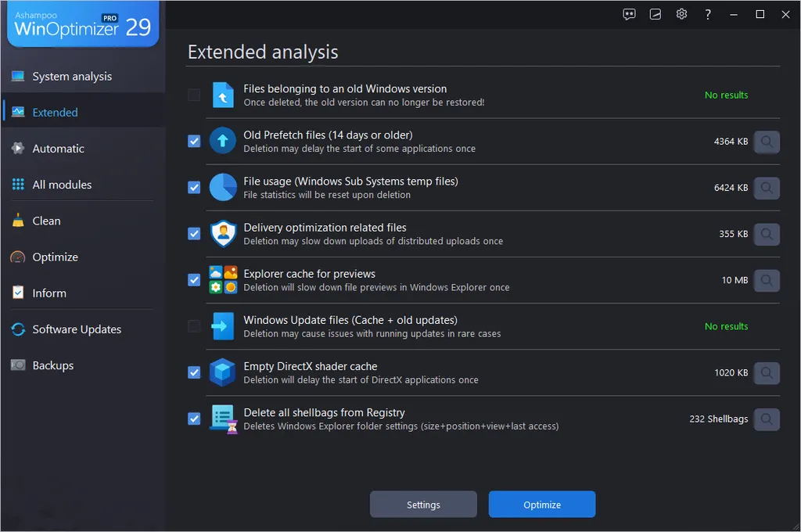Click the Settings button at bottom
This screenshot has width=801, height=532.
[423, 505]
